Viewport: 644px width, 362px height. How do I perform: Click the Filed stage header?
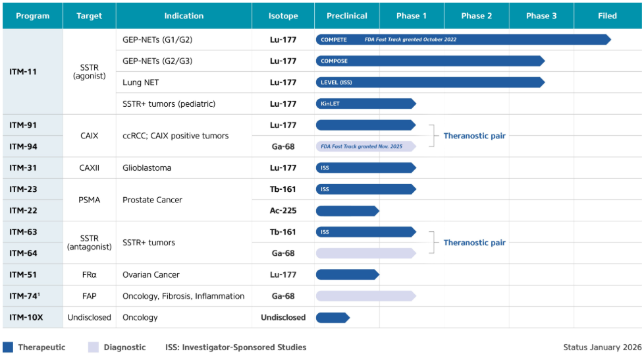[x=607, y=16]
